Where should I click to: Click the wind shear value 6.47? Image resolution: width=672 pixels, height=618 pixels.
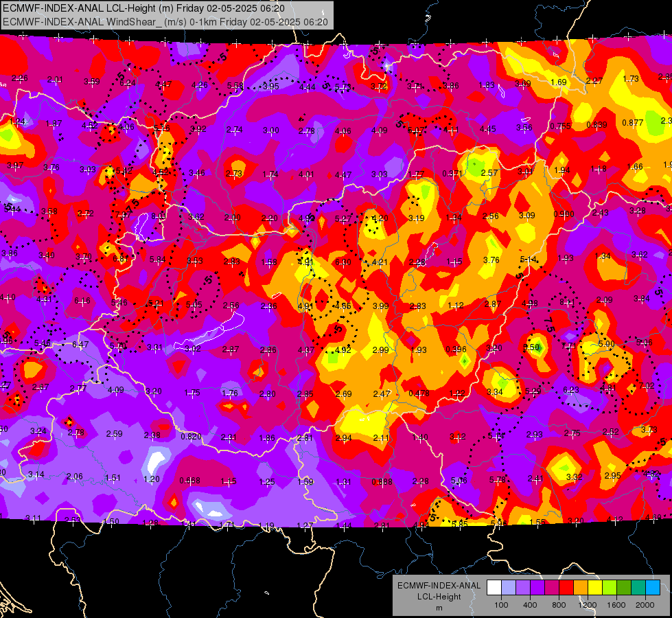(x=80, y=345)
